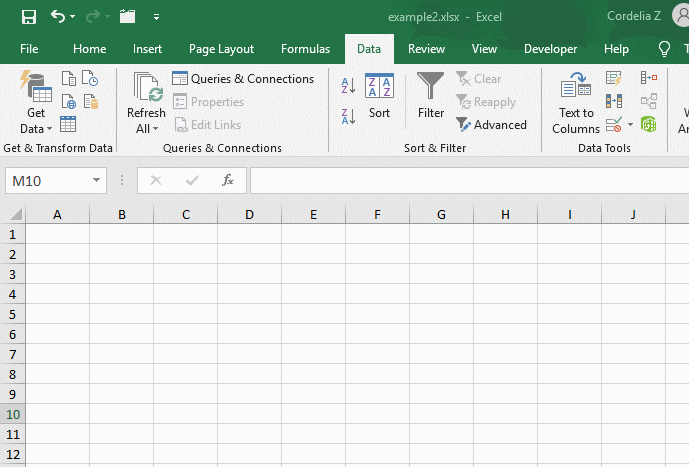
Task: Click Existing Connections icon
Action: (x=91, y=101)
